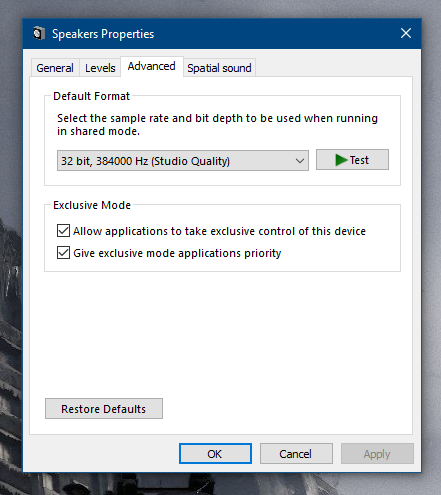Close the Speakers Properties dialog
441x495 pixels.
coord(406,33)
